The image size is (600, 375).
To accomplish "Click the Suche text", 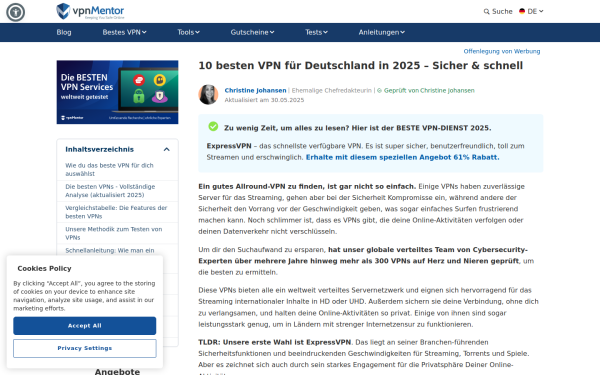I will [502, 11].
